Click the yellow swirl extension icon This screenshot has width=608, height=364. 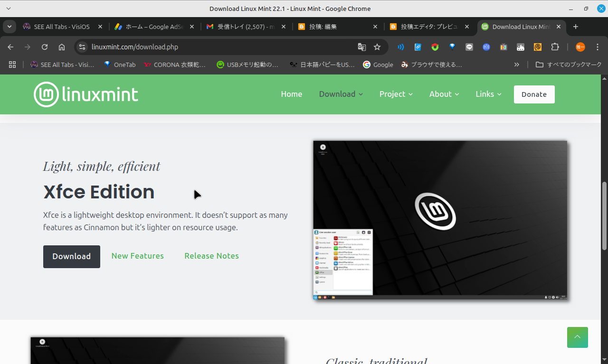(x=538, y=47)
